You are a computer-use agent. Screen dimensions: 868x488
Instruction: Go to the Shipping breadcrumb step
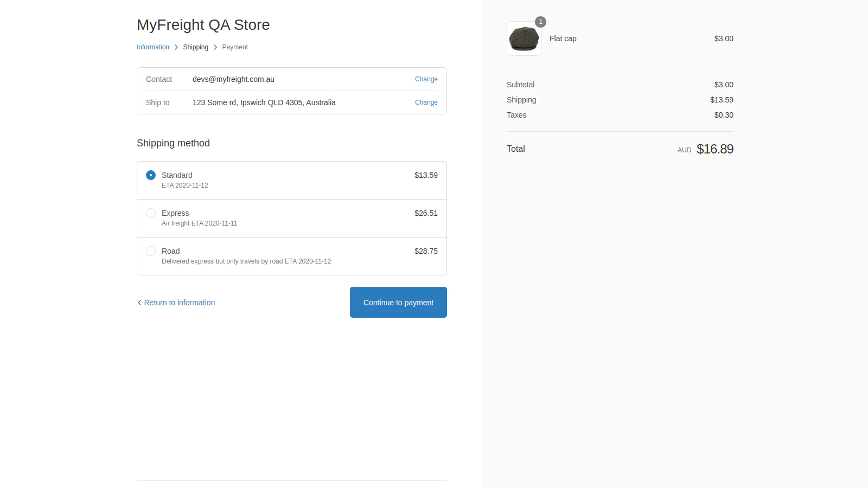(195, 47)
